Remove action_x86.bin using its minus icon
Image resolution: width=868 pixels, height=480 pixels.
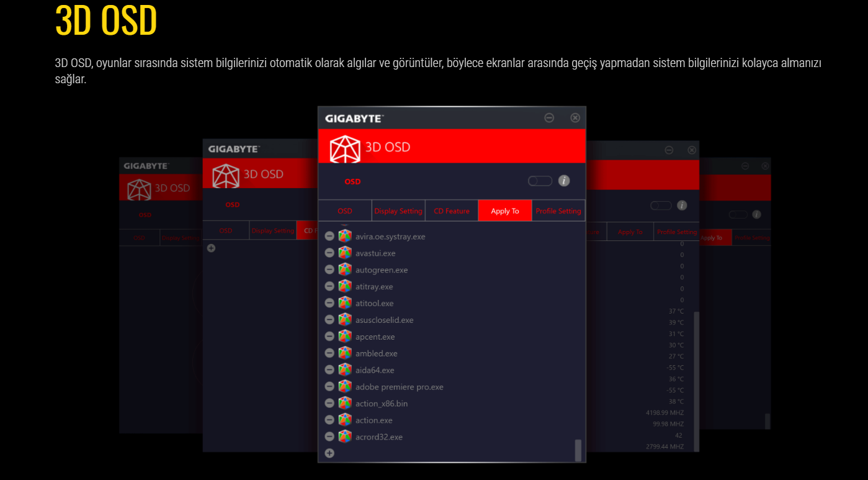(x=329, y=404)
